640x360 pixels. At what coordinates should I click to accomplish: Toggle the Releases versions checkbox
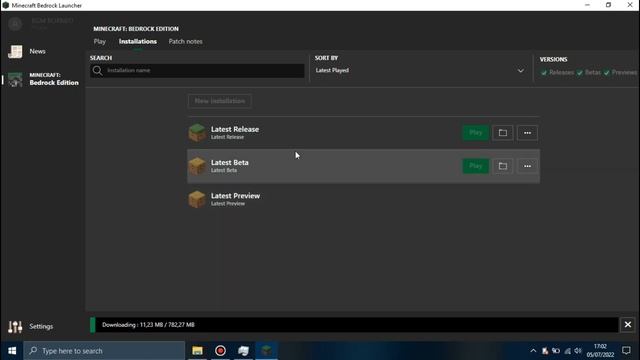544,73
